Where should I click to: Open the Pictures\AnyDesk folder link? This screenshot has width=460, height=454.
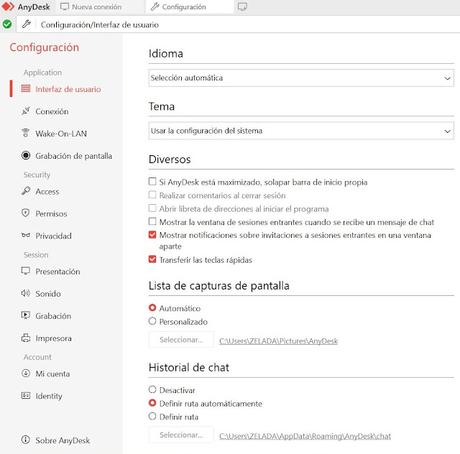point(278,341)
